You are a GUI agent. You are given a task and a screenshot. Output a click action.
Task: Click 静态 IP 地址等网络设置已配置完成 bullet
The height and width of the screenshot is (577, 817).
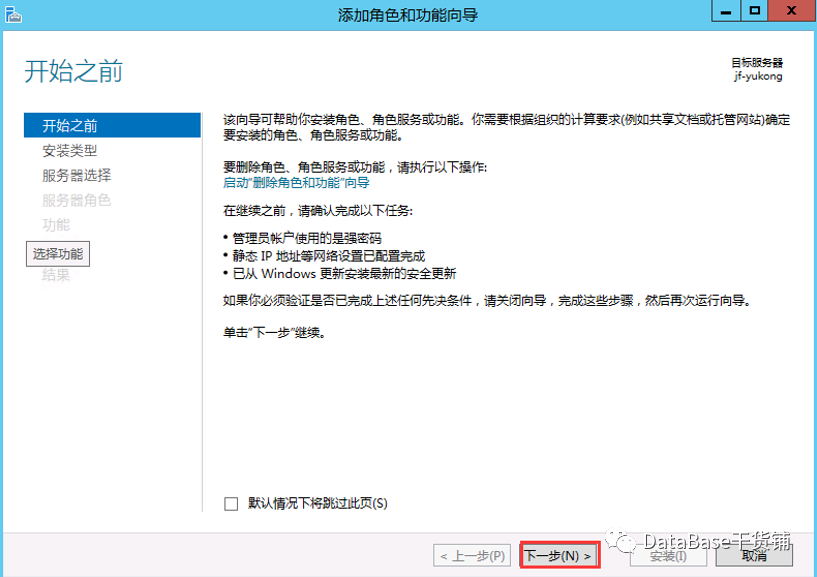(x=329, y=256)
